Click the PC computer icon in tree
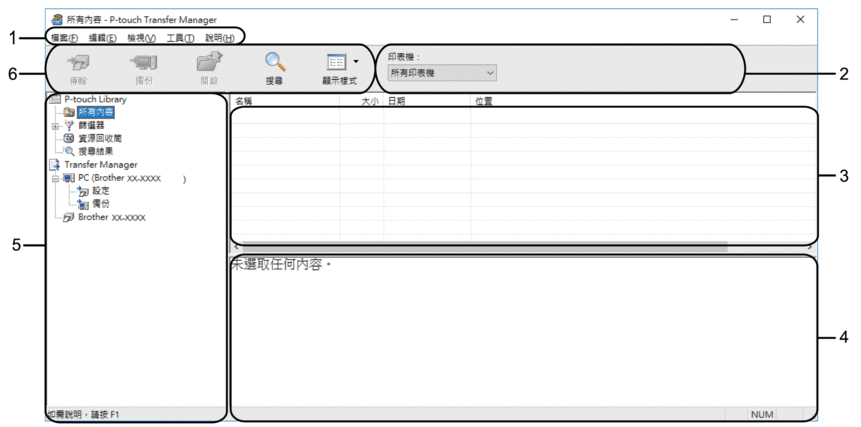Screen dimensions: 861x427 click(69, 178)
